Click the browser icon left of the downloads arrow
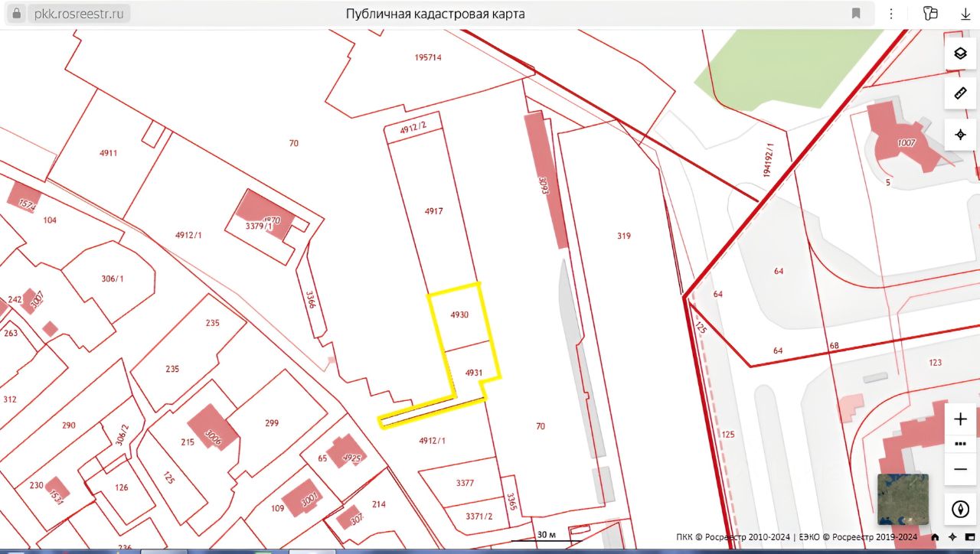Screen dimensions: 980x554 [931, 14]
